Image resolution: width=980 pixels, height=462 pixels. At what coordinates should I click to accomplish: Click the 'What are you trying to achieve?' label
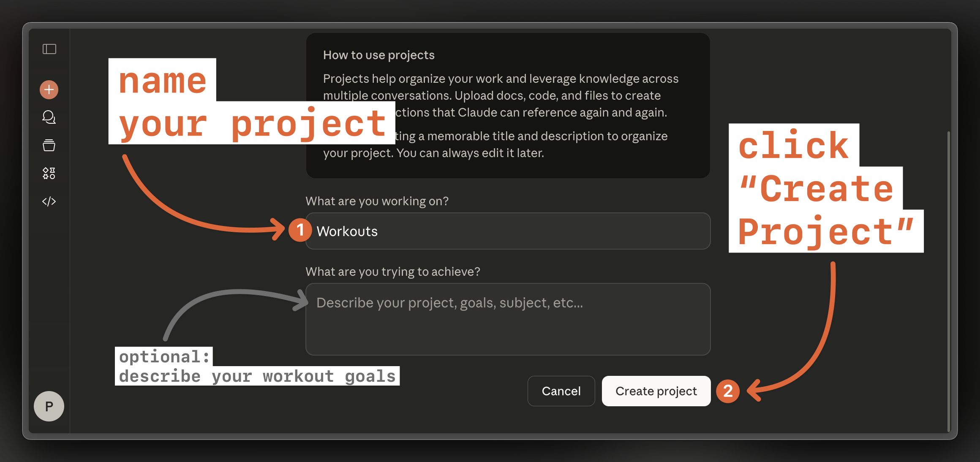pos(392,272)
